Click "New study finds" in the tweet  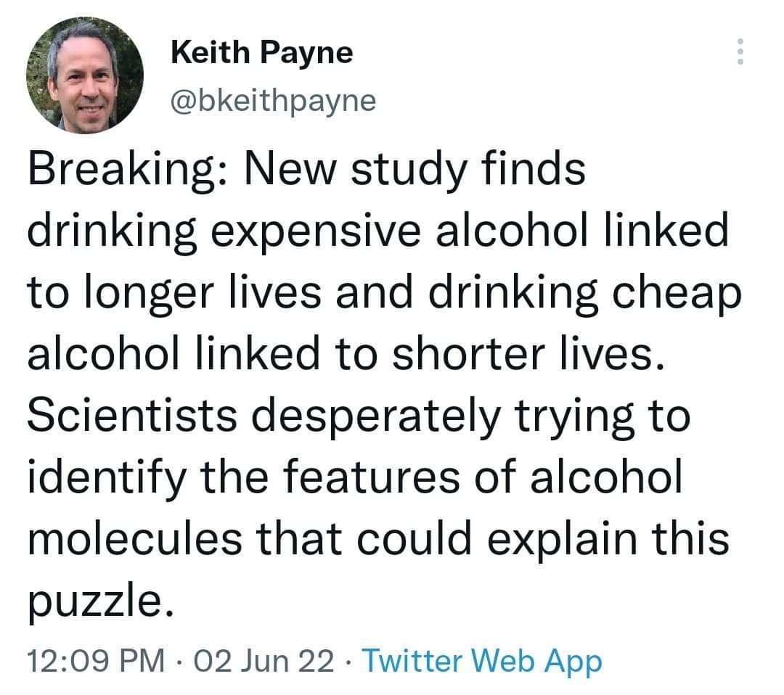[414, 173]
